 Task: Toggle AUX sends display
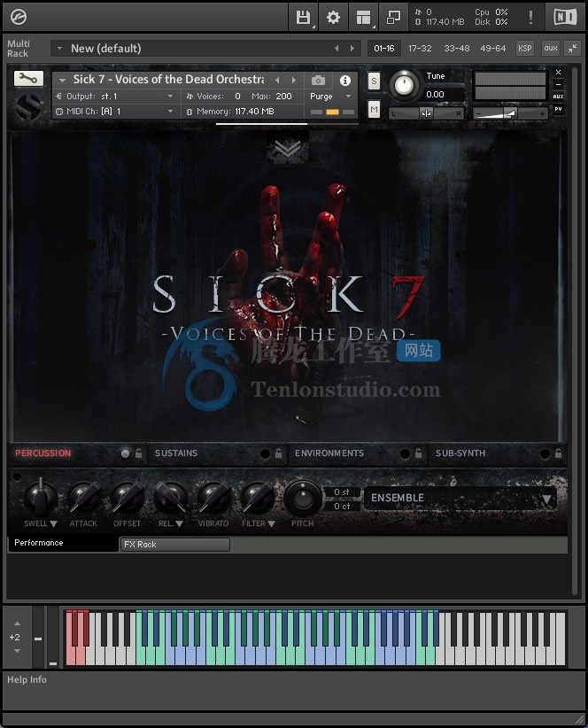(x=558, y=97)
